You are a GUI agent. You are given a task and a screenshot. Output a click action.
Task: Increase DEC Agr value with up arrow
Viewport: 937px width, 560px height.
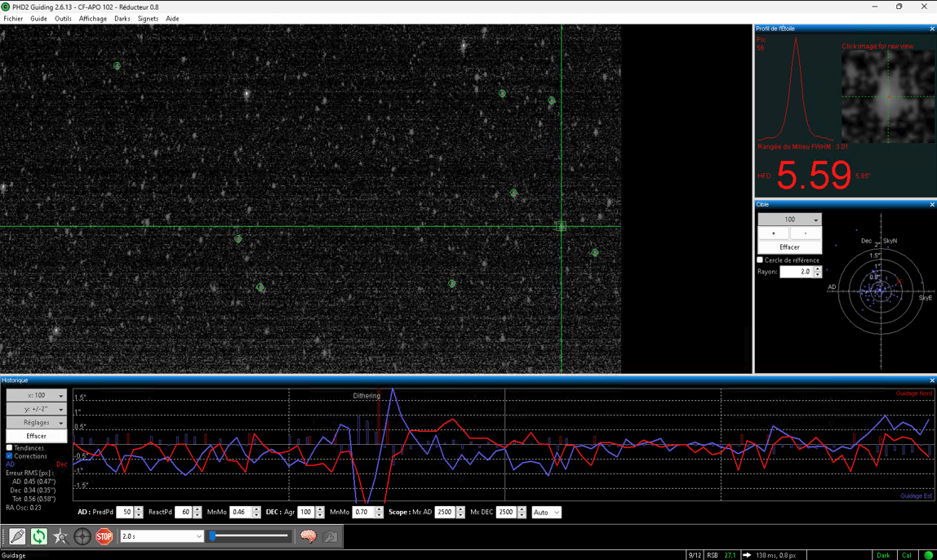[x=320, y=509]
